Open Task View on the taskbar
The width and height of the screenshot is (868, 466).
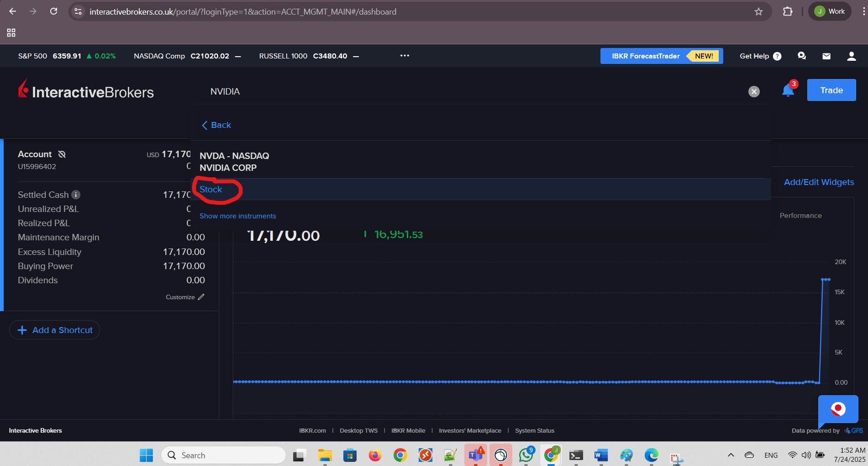click(299, 455)
